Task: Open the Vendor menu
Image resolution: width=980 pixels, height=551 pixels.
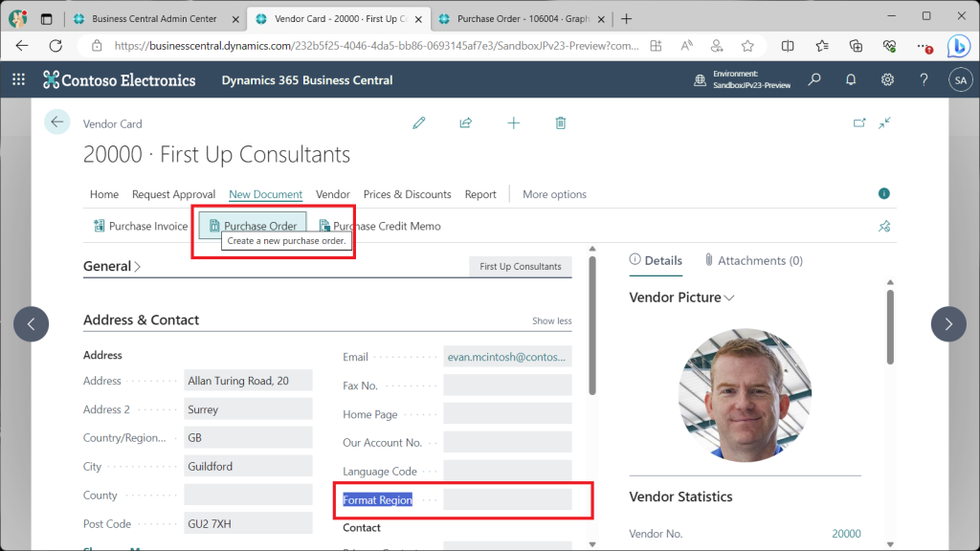Action: [332, 194]
